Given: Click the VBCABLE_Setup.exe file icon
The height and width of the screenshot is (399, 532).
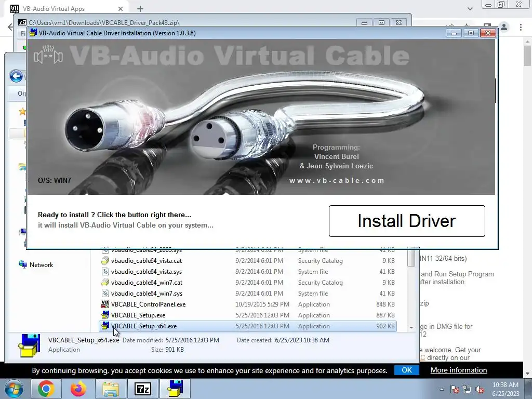Looking at the screenshot, I should pyautogui.click(x=105, y=315).
